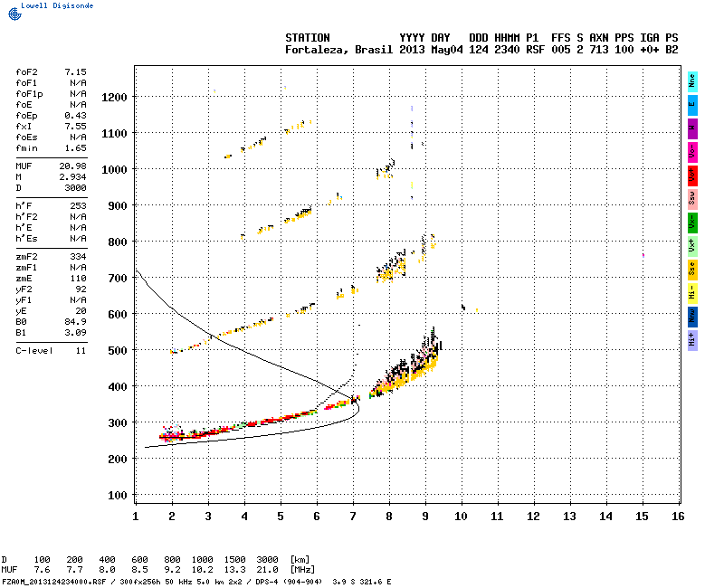The width and height of the screenshot is (724, 588).
Task: Click the dark blue NNW legend swatch
Action: point(692,316)
